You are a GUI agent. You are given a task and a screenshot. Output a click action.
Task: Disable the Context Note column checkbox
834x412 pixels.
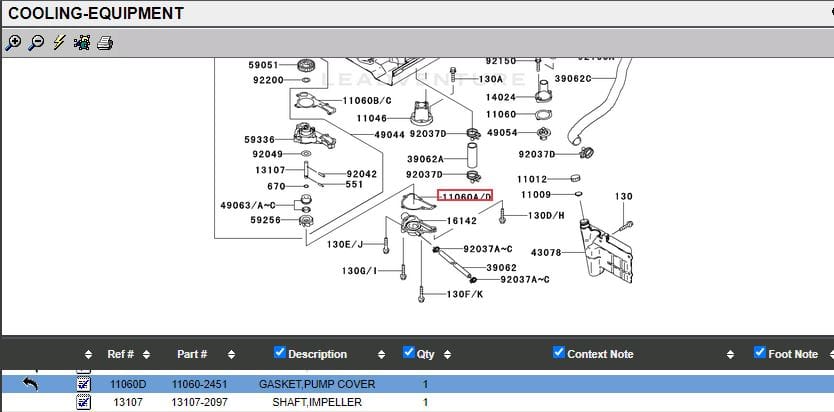coord(559,353)
